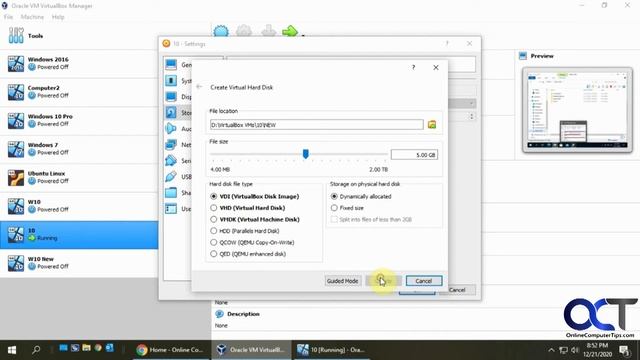The width and height of the screenshot is (640, 360).
Task: Select Ubuntu Linux virtual machine
Action: [79, 178]
